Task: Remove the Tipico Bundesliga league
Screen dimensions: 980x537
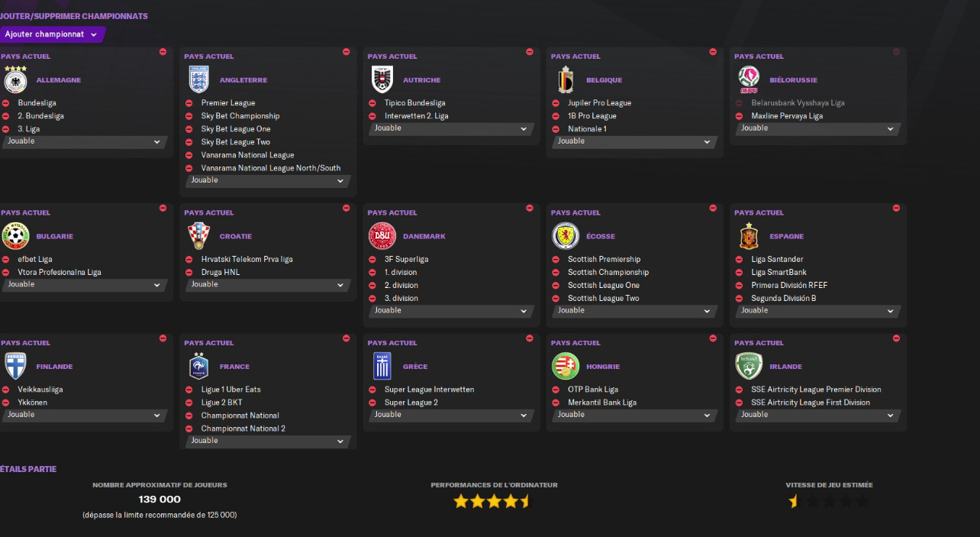Action: click(372, 103)
